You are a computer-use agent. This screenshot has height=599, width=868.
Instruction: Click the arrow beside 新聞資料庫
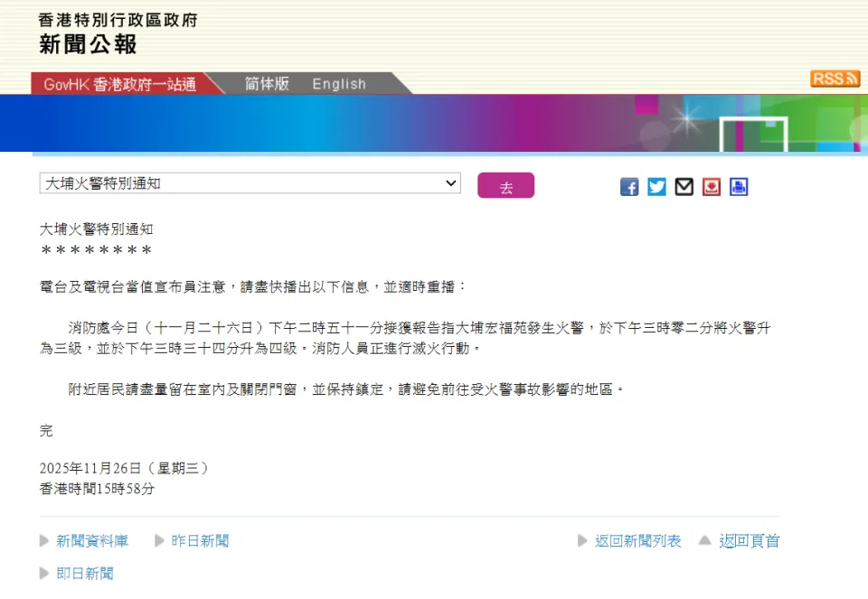point(44,541)
